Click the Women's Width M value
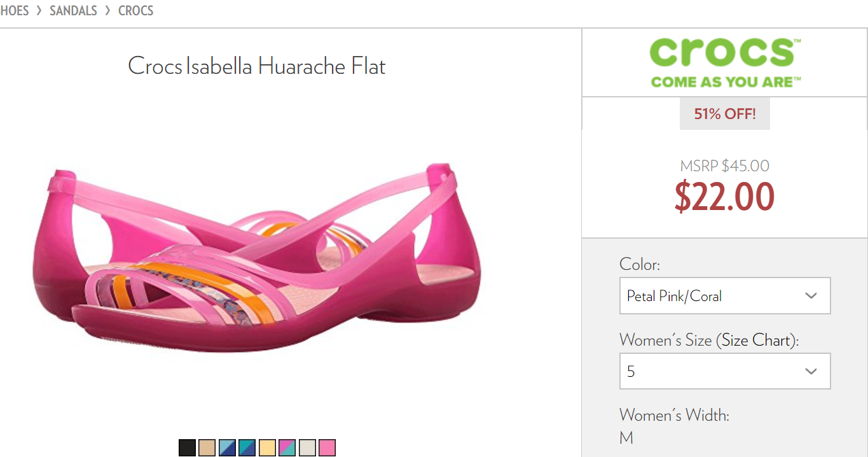The width and height of the screenshot is (868, 457). pos(626,438)
